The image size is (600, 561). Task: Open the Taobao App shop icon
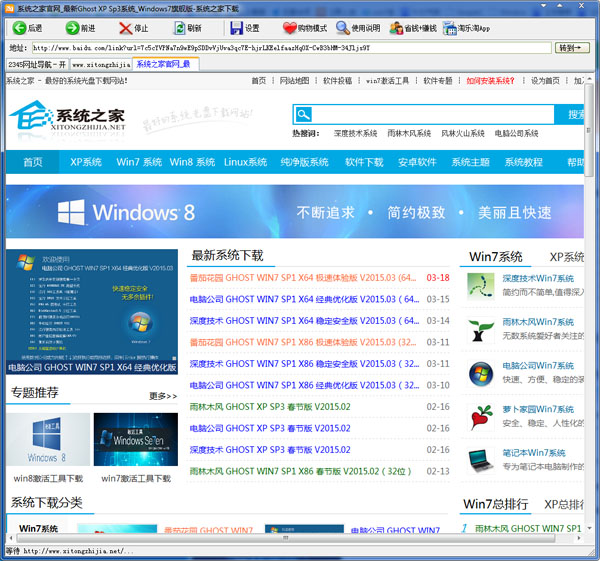coord(450,28)
